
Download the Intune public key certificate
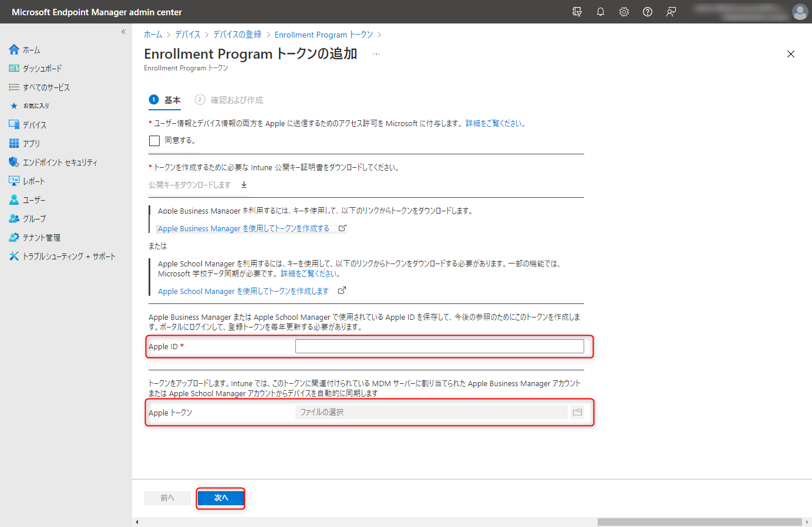197,184
